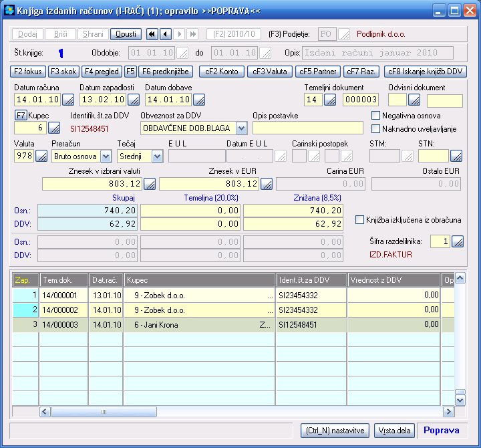The width and height of the screenshot is (481, 448).
Task: Open the Tečaj Srednji dropdown
Action: point(157,156)
